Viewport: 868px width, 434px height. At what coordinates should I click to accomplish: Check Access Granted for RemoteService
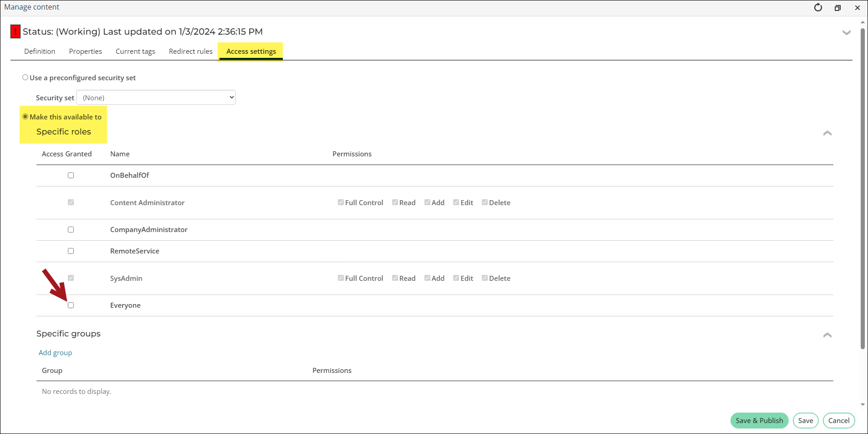[x=71, y=251]
